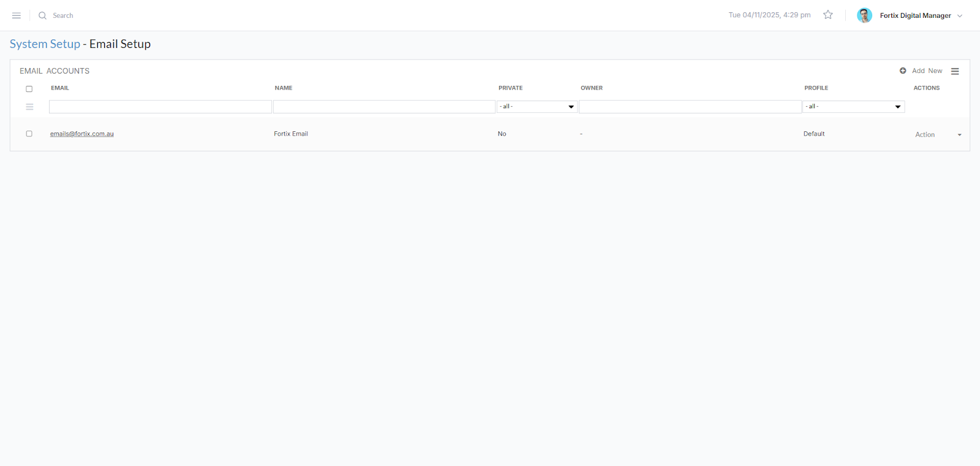Select the emails@fortix.com.au row checkbox
Image resolution: width=980 pixels, height=466 pixels.
[x=29, y=134]
